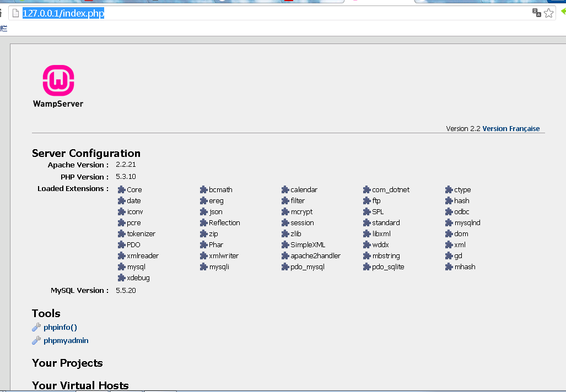The width and height of the screenshot is (566, 392).
Task: Click the translate page icon in address bar
Action: point(536,13)
